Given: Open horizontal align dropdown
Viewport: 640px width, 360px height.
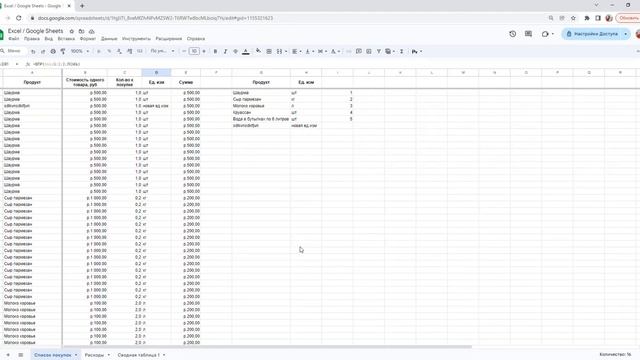Looking at the screenshot, I should [297, 51].
